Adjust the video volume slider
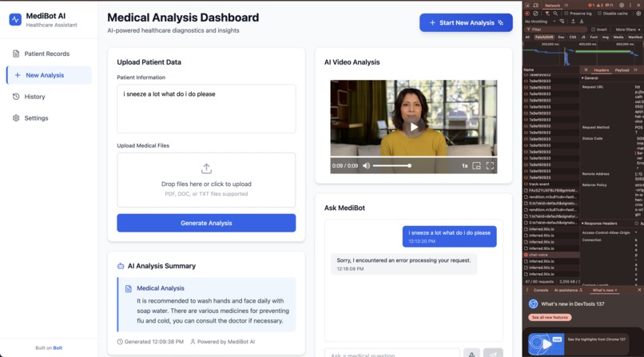This screenshot has width=644, height=357. click(392, 166)
